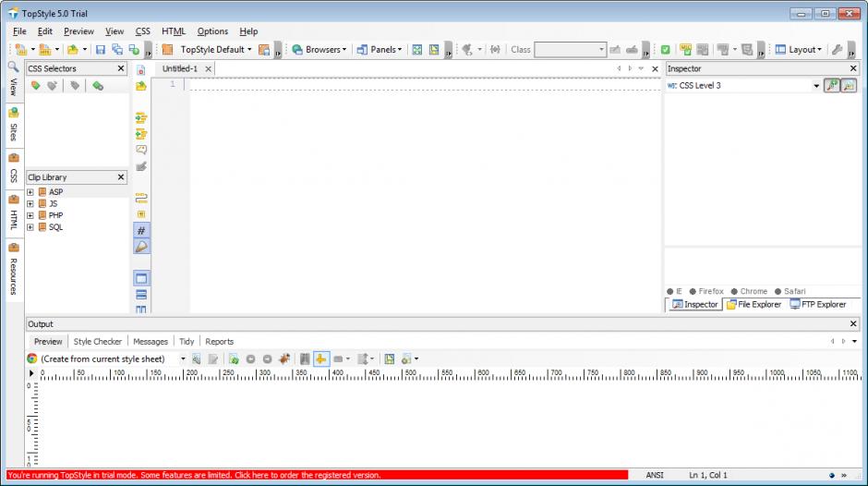Viewport: 868px width, 486px height.
Task: Open the CSS menu
Action: 143,31
